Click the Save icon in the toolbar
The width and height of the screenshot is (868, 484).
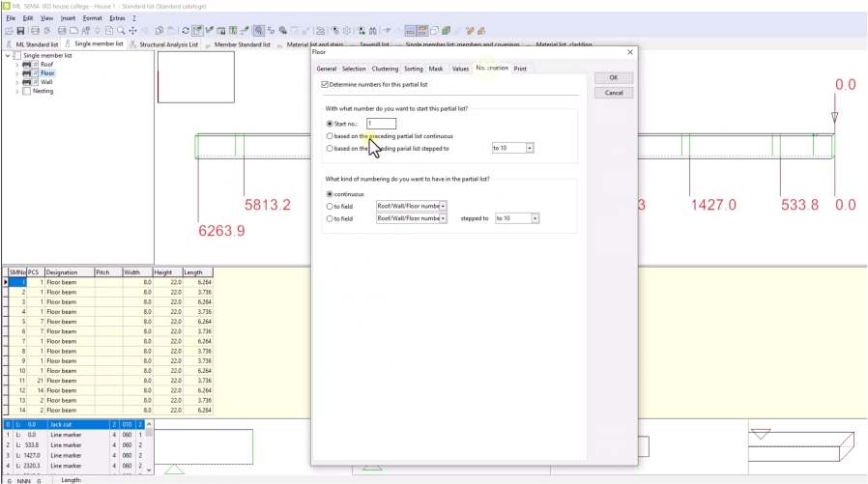point(20,31)
